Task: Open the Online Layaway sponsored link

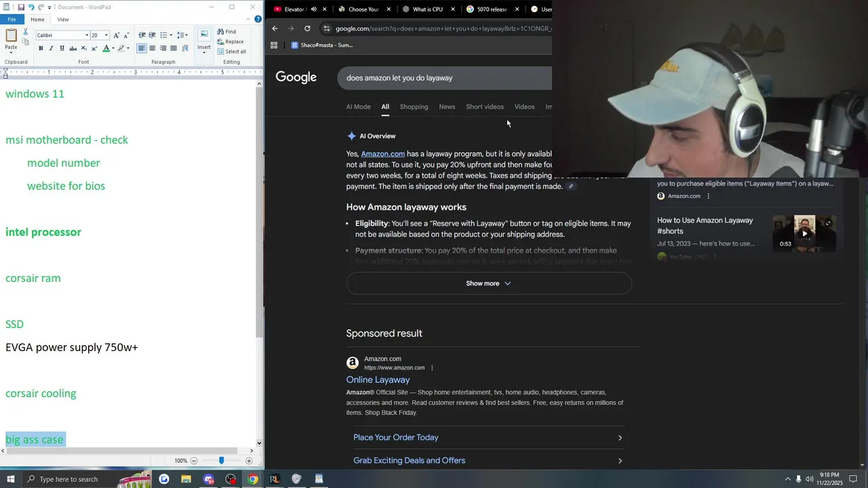Action: tap(378, 380)
